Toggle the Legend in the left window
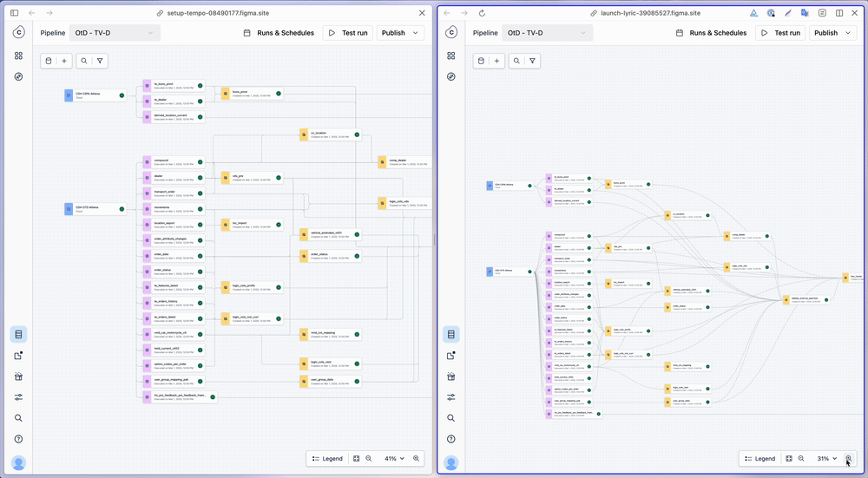The image size is (868, 478). pyautogui.click(x=327, y=458)
